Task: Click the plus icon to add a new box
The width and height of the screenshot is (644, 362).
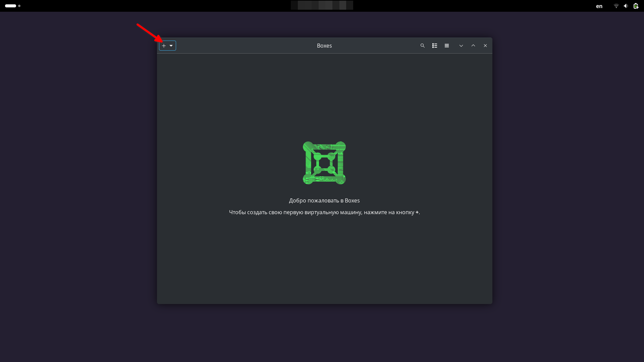Action: 164,46
